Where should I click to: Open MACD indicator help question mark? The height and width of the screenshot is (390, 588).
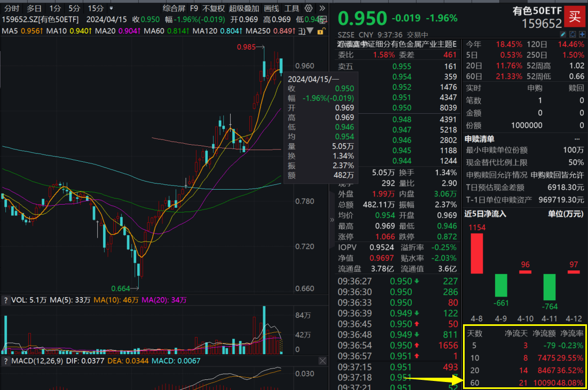(x=5, y=361)
